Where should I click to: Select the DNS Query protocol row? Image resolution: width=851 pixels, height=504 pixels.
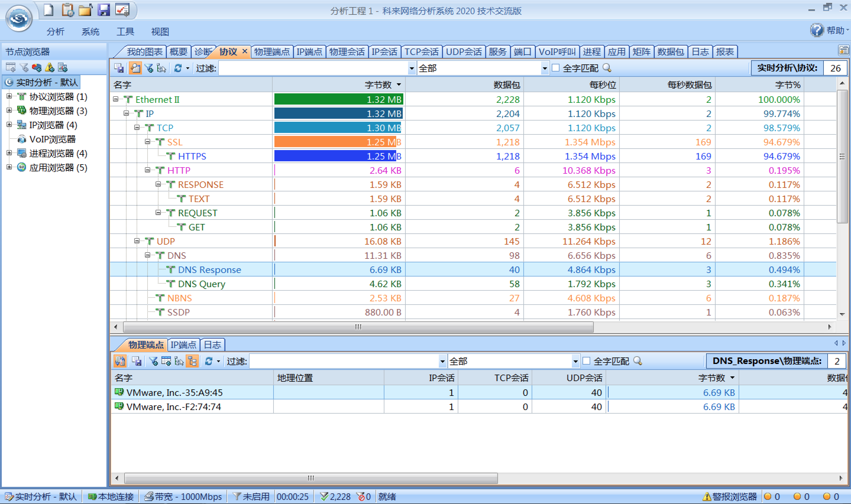point(202,284)
